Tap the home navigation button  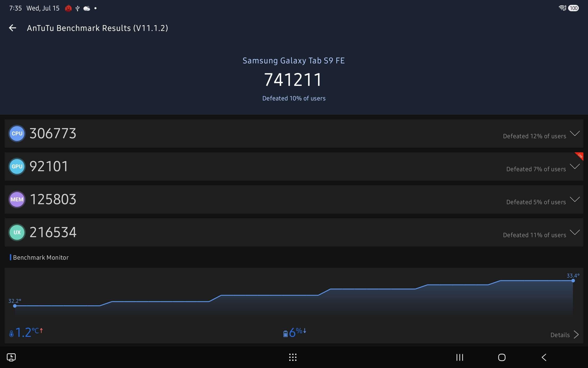pos(502,357)
